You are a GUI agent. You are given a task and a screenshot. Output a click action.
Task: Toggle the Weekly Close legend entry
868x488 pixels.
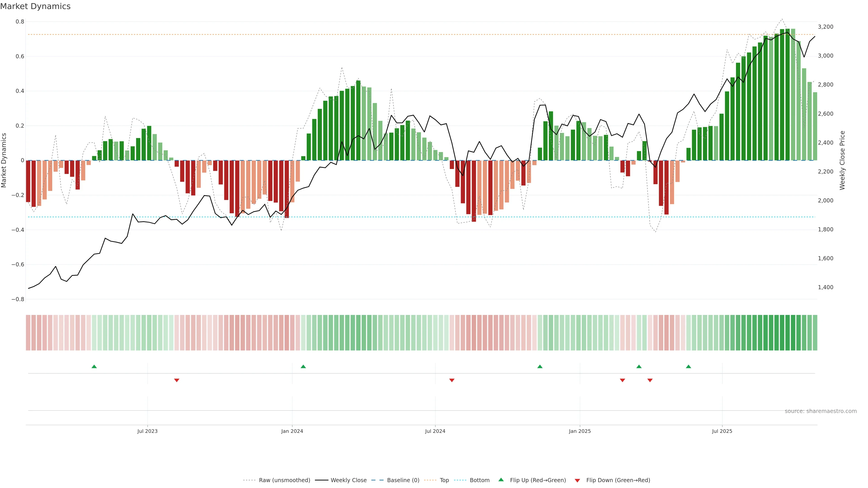click(348, 480)
